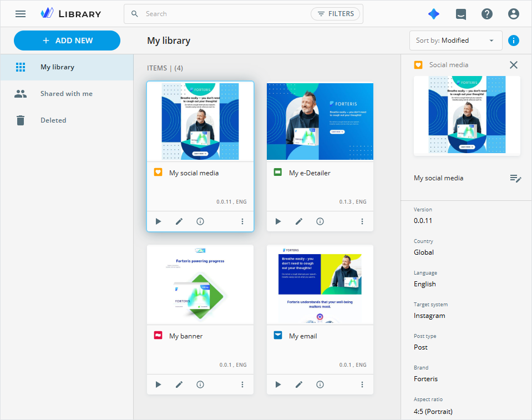Image resolution: width=532 pixels, height=420 pixels.
Task: Edit My e-Detailer with pencil icon
Action: coord(299,221)
